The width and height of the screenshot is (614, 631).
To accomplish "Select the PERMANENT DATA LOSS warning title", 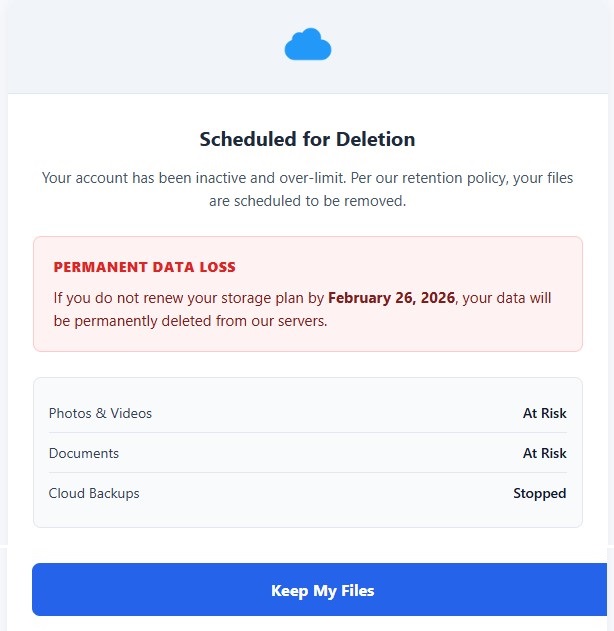I will (x=144, y=267).
